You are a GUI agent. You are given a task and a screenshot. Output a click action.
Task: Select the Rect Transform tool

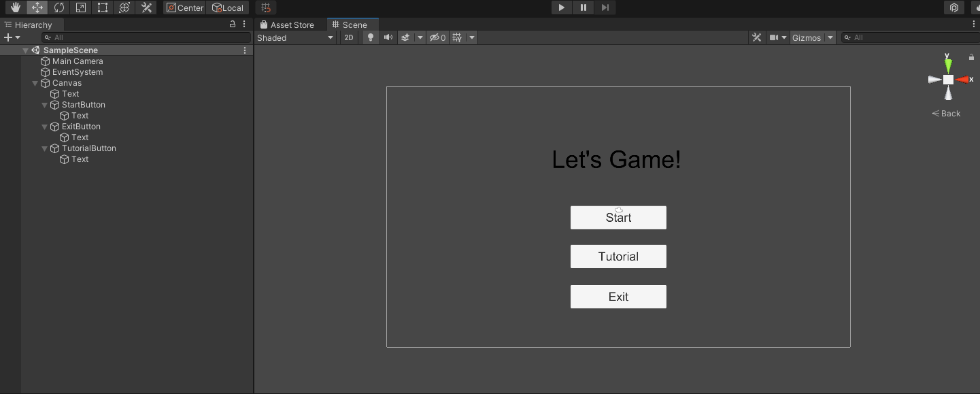(x=102, y=7)
